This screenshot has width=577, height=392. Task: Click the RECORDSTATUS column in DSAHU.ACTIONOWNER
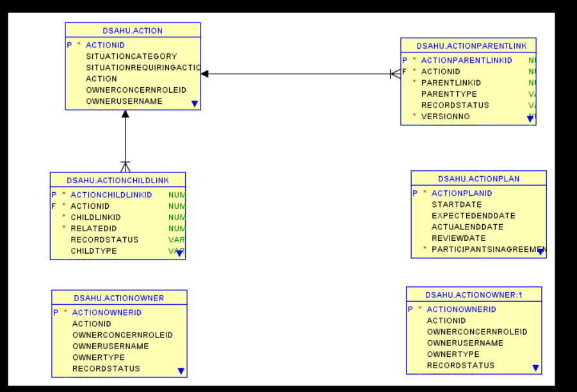[x=106, y=368]
